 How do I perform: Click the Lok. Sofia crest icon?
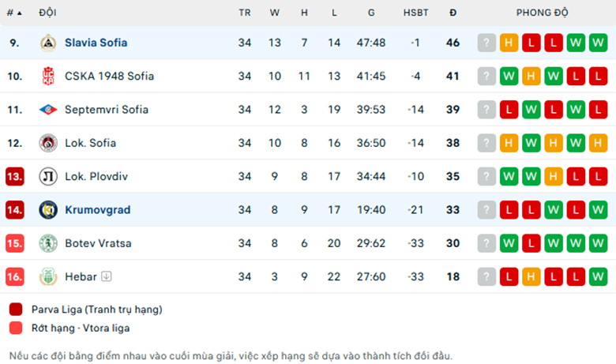pos(48,143)
